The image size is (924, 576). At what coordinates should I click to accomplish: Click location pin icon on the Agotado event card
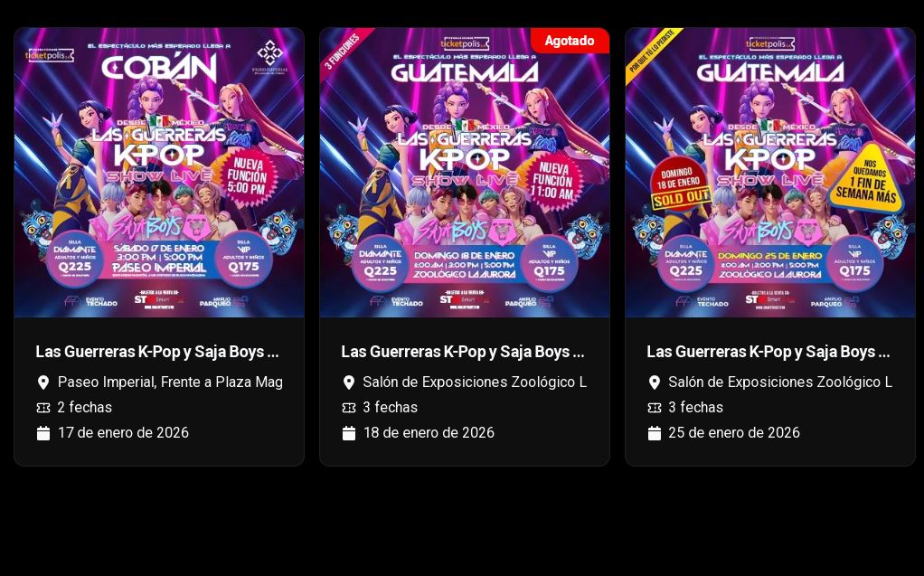click(x=349, y=382)
